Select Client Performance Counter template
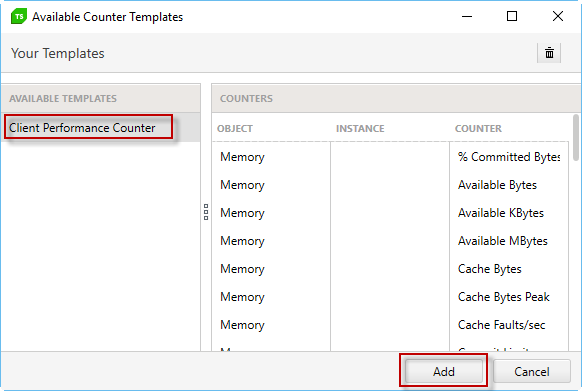Image resolution: width=582 pixels, height=391 pixels. click(88, 127)
